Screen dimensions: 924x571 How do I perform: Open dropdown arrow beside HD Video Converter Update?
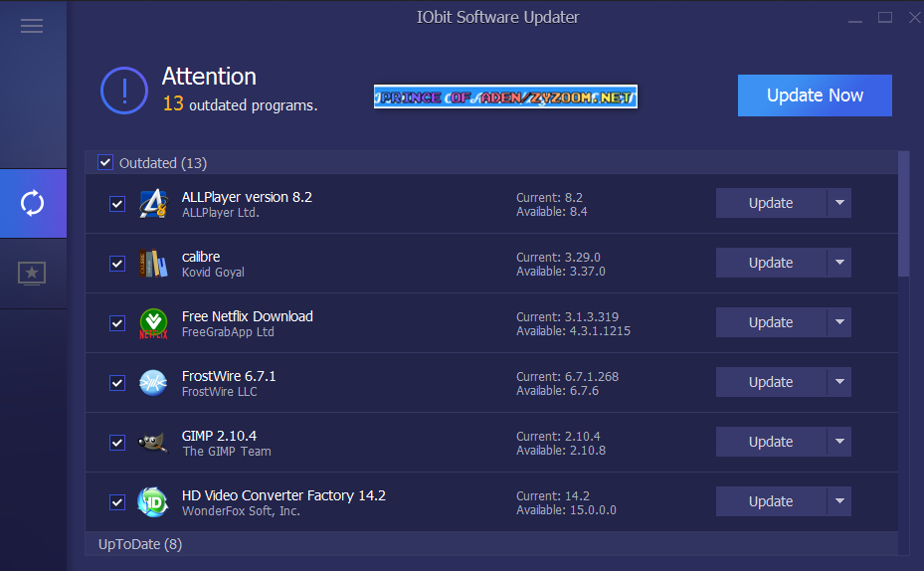[839, 501]
